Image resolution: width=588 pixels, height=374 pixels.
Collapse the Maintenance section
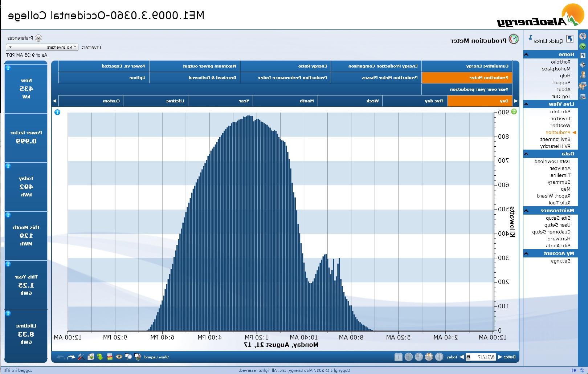pos(526,211)
